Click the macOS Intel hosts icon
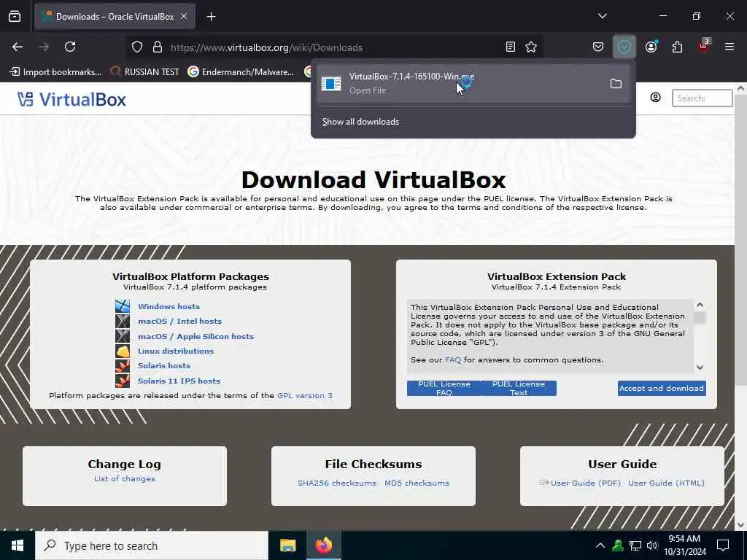 123,322
